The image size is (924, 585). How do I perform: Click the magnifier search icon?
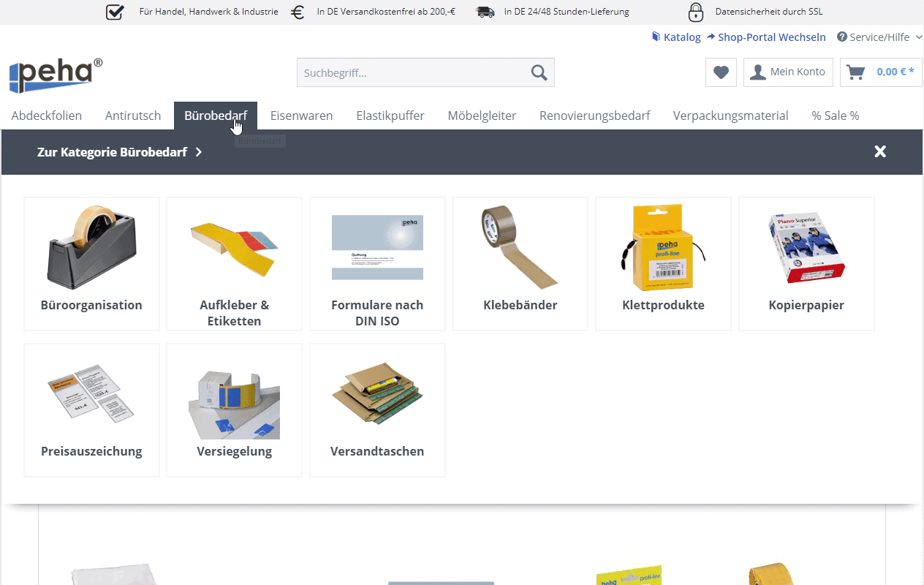[539, 72]
